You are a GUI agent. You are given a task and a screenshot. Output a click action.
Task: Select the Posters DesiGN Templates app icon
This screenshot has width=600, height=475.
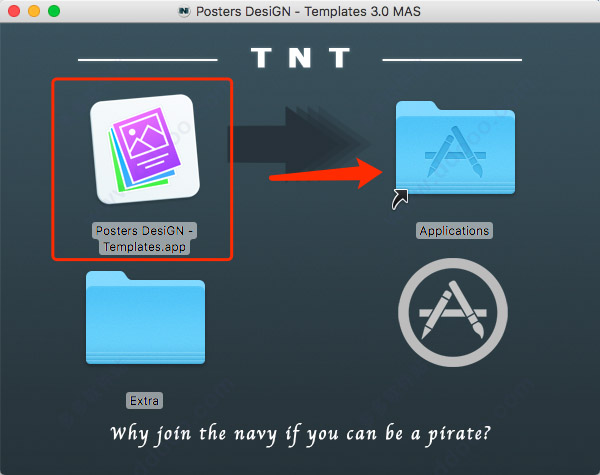click(145, 149)
